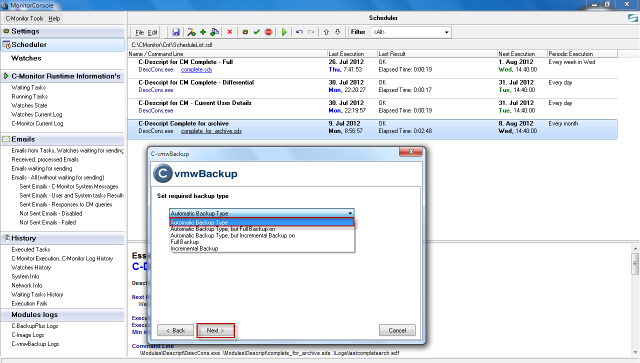Open the C-Monitor Tools menu

point(24,18)
